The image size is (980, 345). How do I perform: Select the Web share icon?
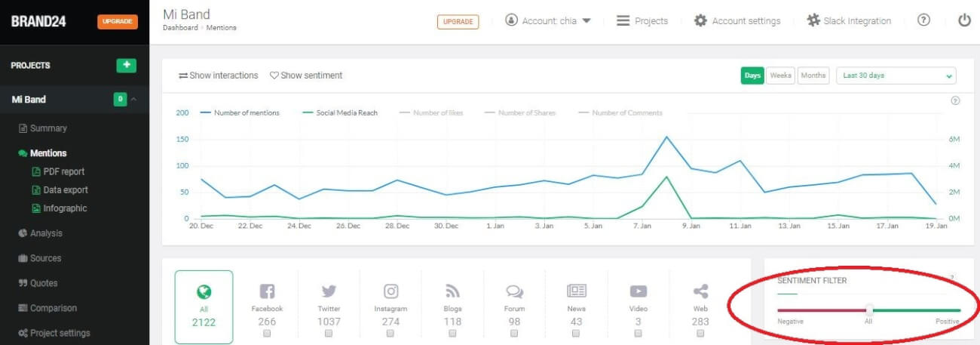(x=700, y=291)
